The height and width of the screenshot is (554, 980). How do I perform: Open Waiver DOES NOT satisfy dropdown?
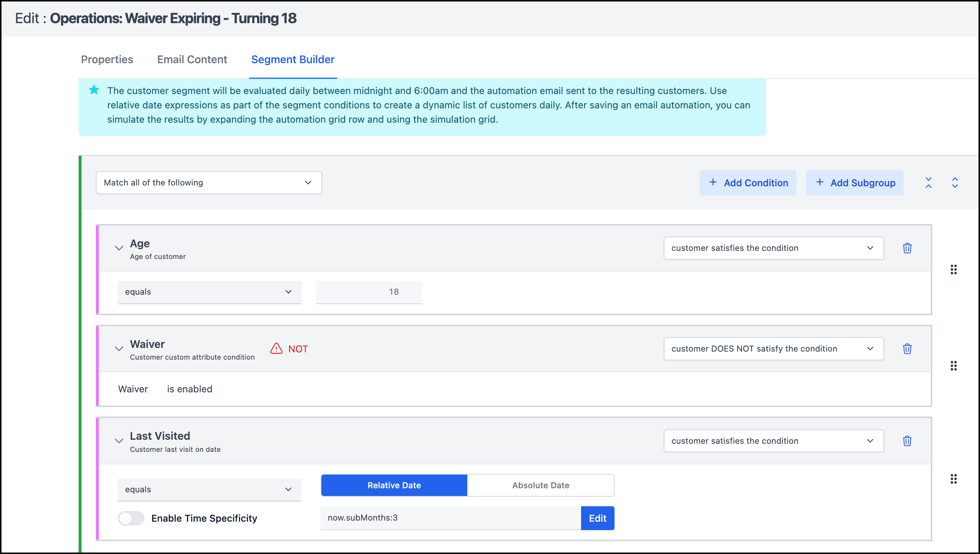click(774, 349)
